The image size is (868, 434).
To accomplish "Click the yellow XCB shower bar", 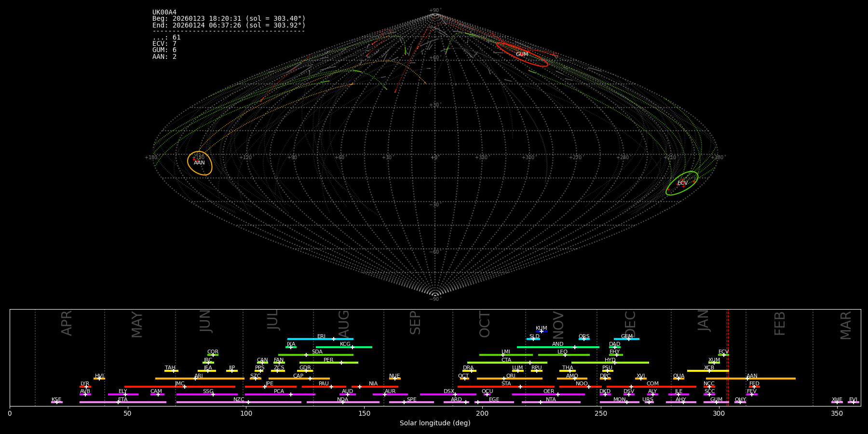I will (x=708, y=371).
